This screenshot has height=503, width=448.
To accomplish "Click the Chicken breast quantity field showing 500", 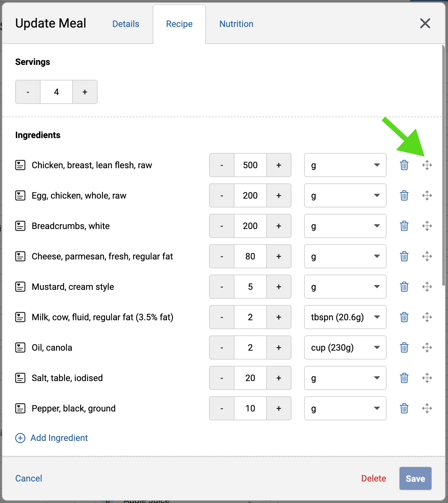I will point(250,165).
